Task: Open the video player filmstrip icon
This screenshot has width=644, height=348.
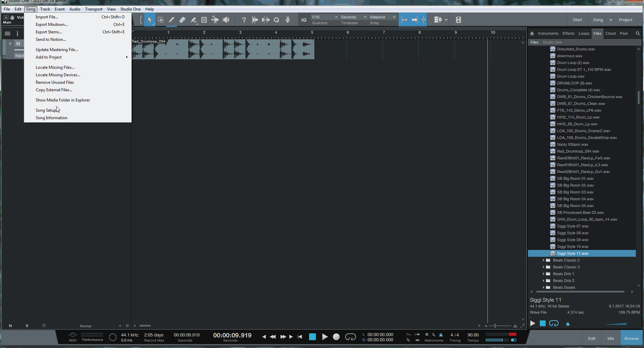Action: (458, 20)
